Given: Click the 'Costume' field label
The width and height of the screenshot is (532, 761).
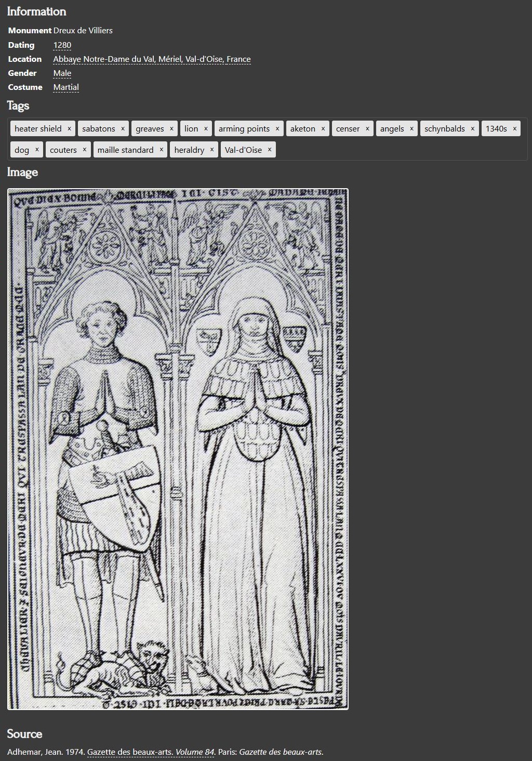Looking at the screenshot, I should click(x=25, y=87).
